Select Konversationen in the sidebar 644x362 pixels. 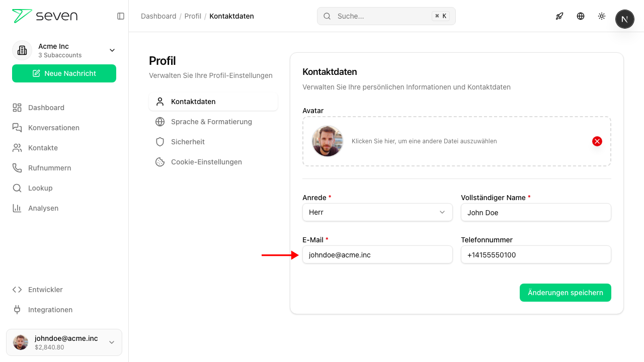pyautogui.click(x=53, y=128)
